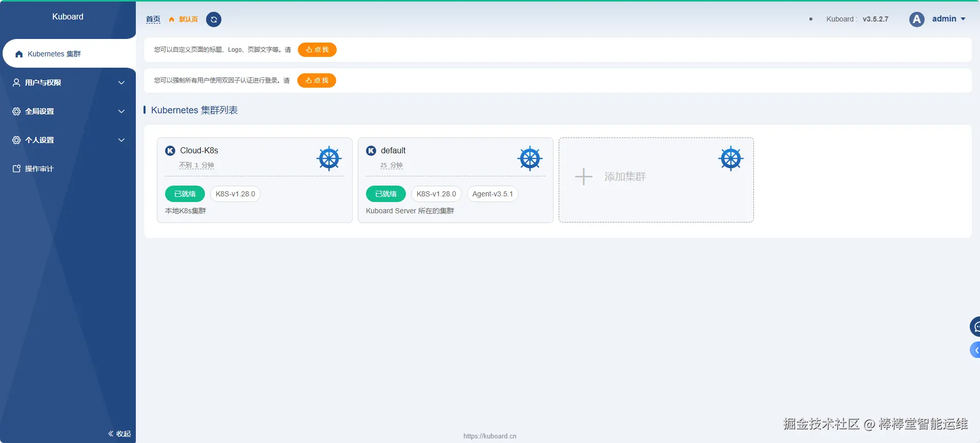Click the K logo beside default
This screenshot has width=980, height=443.
pyautogui.click(x=371, y=151)
